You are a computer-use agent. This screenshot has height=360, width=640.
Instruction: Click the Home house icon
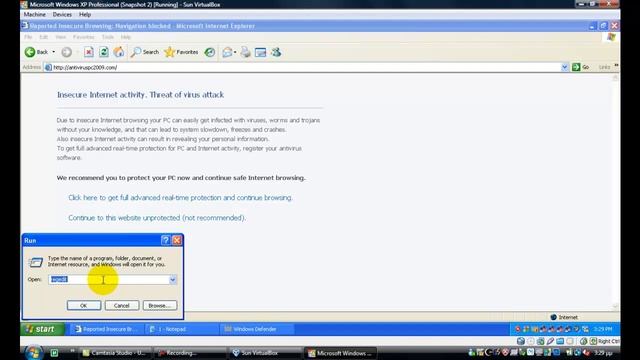119,52
